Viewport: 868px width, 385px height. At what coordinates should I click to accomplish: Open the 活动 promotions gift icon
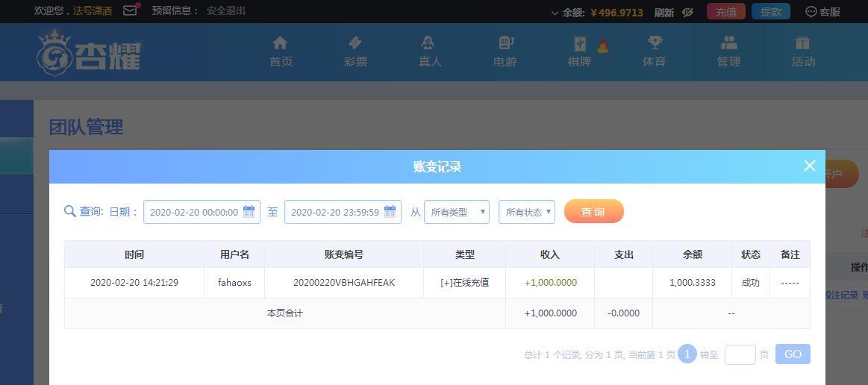[x=802, y=43]
